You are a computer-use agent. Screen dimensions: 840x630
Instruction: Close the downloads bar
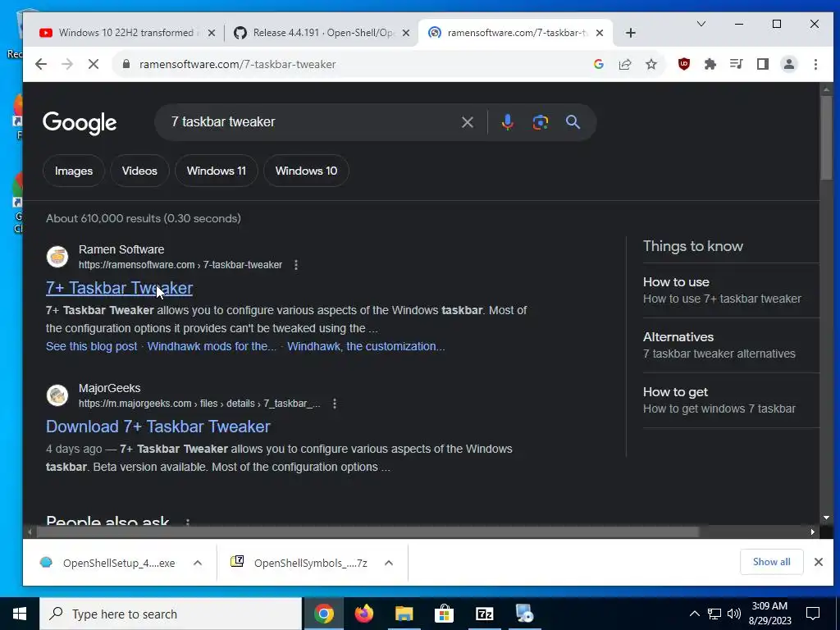click(818, 562)
